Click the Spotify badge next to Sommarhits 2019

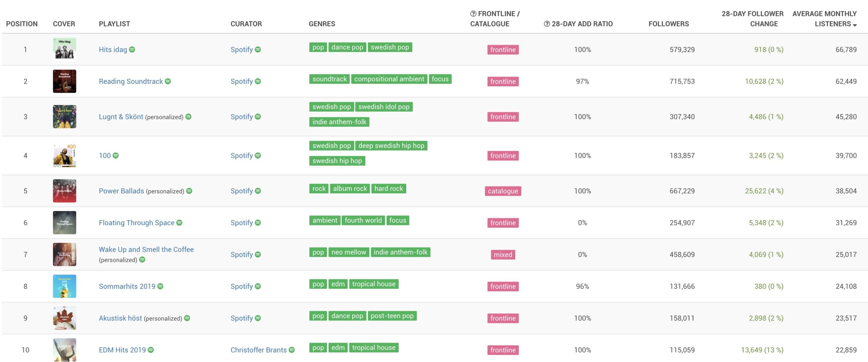click(x=160, y=286)
